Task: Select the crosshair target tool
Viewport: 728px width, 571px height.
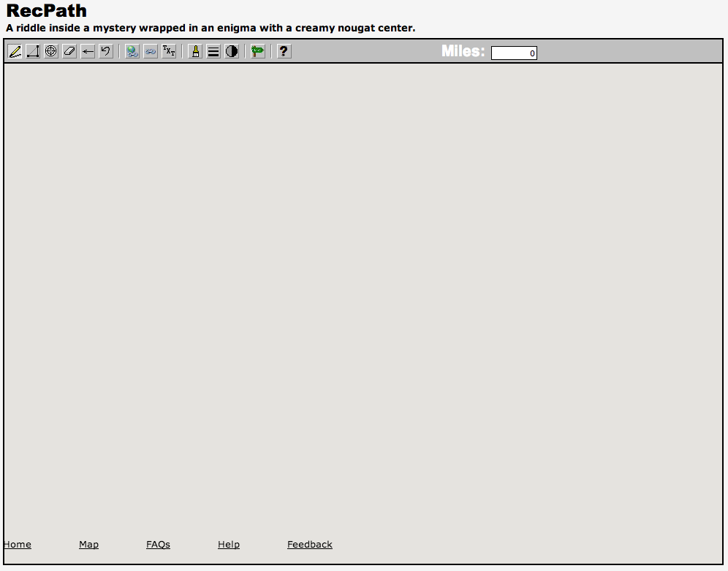Action: coord(51,51)
